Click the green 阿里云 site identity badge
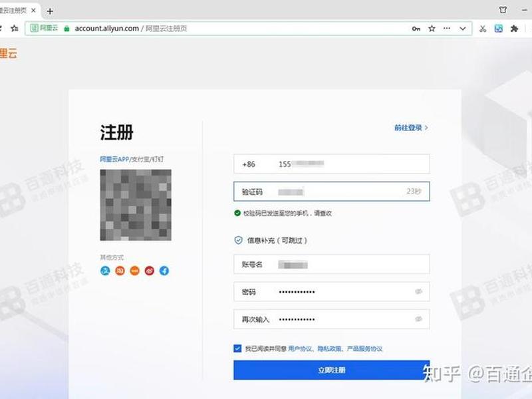This screenshot has height=399, width=532. coord(44,28)
